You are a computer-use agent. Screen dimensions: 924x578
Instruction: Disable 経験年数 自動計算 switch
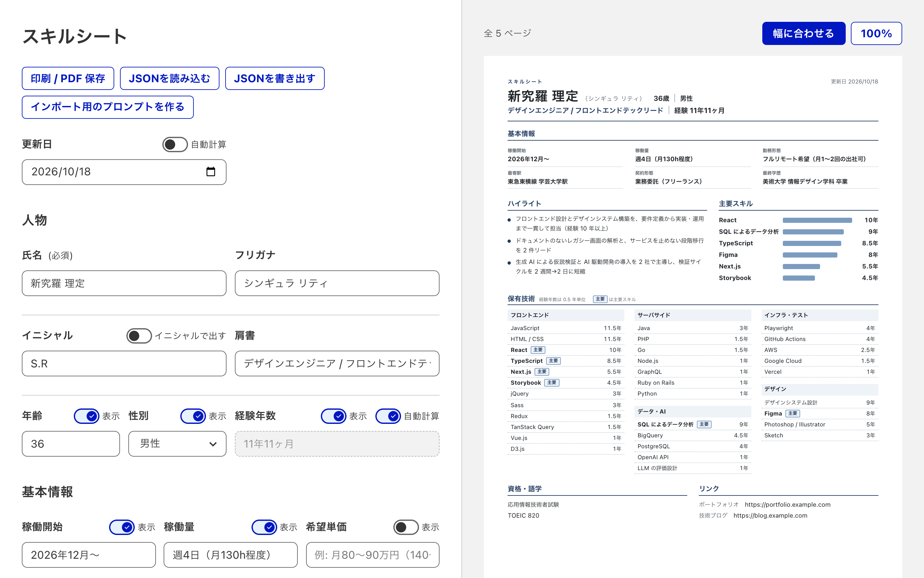pyautogui.click(x=388, y=416)
